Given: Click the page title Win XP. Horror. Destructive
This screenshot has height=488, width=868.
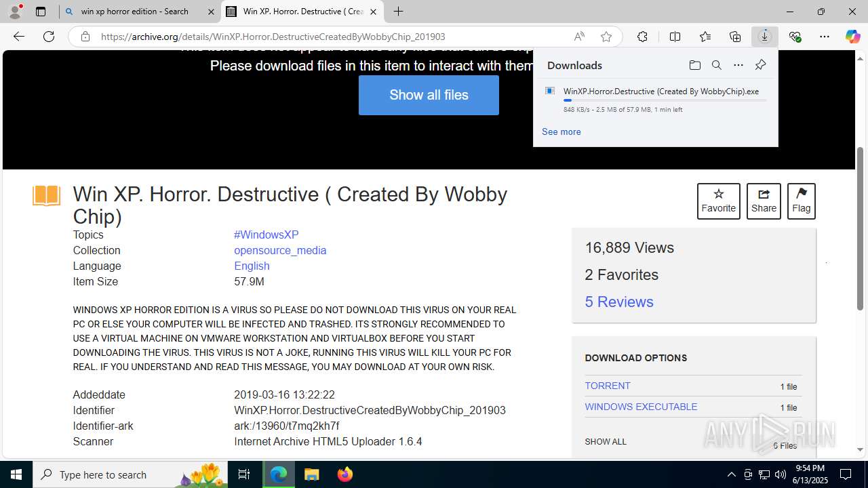Looking at the screenshot, I should click(x=290, y=205).
